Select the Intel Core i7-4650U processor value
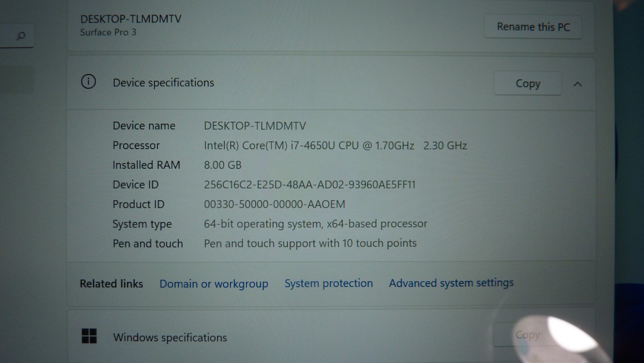 (x=335, y=145)
